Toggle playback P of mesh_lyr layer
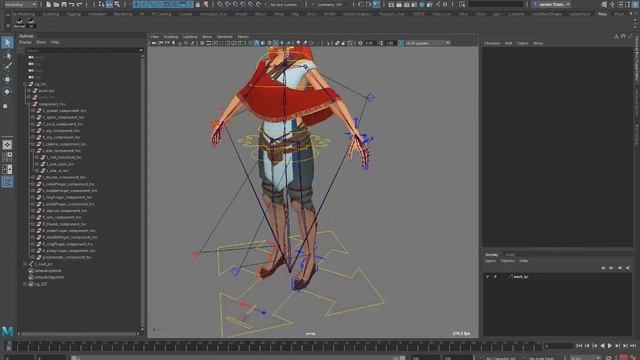 tap(495, 277)
